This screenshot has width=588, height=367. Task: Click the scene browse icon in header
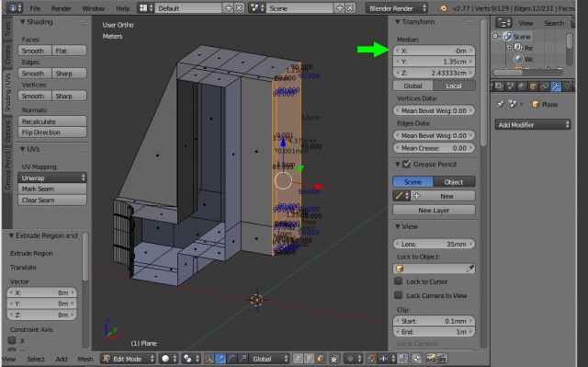257,8
